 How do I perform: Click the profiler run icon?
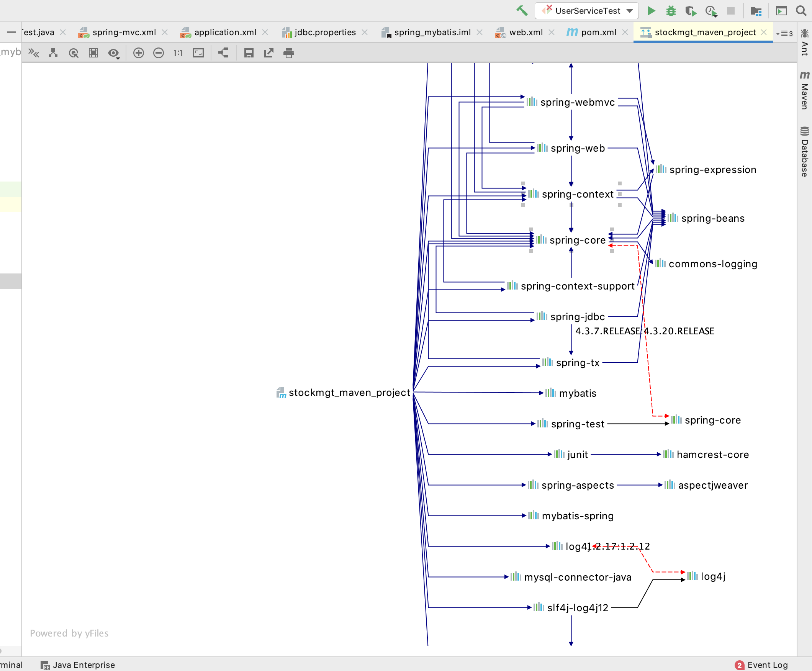click(x=711, y=11)
